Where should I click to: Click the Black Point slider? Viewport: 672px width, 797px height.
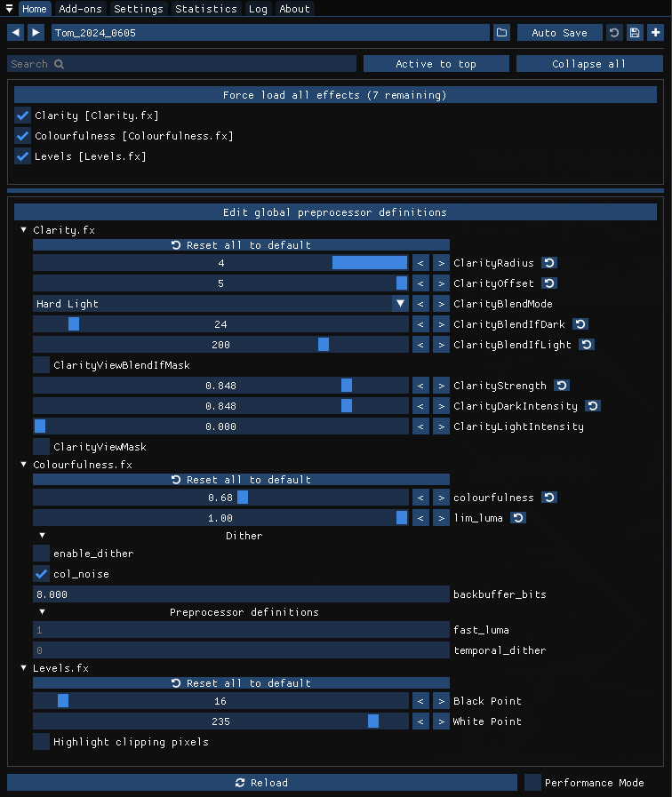(x=220, y=701)
